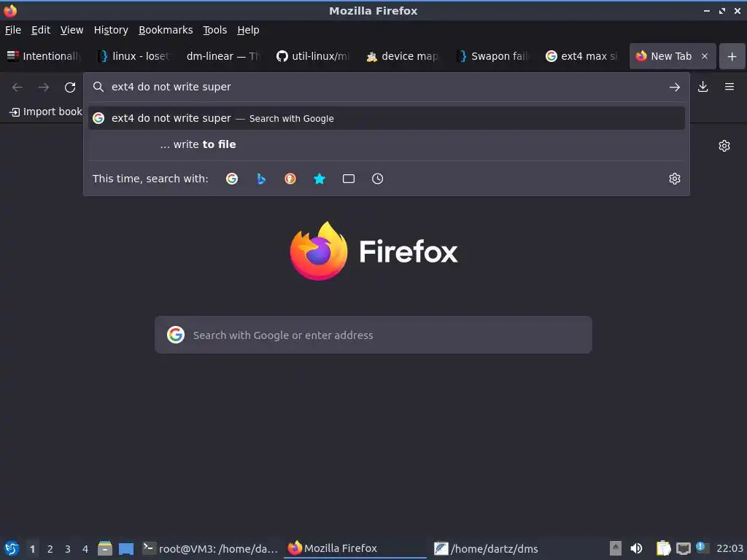Open the clipboard manager tray icon
Screen dimensions: 747x560
(663, 548)
